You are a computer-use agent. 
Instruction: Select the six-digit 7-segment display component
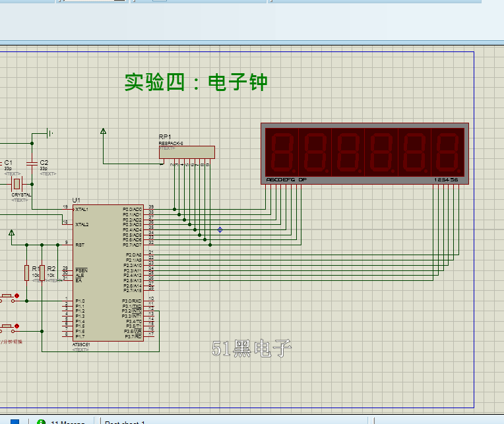point(365,154)
